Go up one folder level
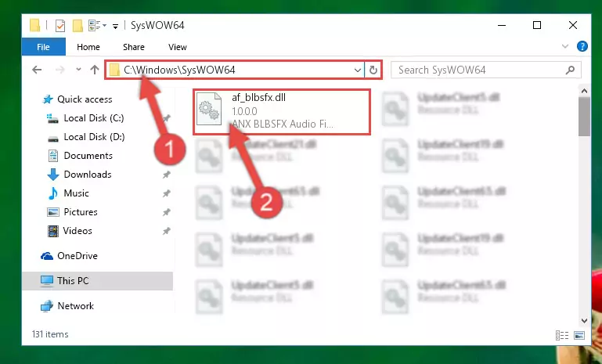The width and height of the screenshot is (602, 364). coord(95,70)
